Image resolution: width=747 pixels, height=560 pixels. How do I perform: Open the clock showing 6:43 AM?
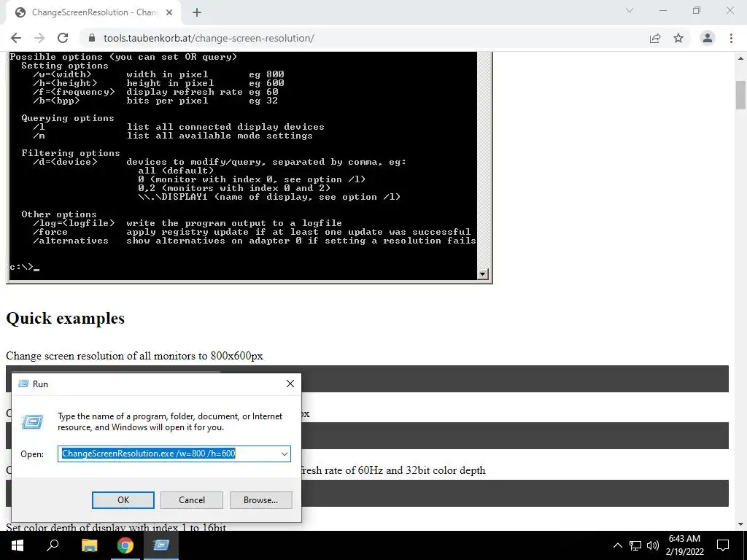pos(684,545)
